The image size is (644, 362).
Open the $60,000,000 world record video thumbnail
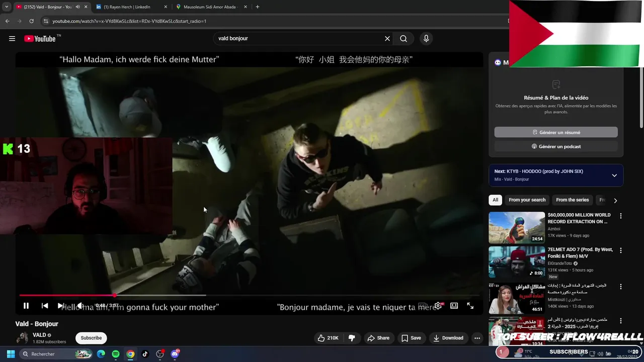click(x=517, y=227)
